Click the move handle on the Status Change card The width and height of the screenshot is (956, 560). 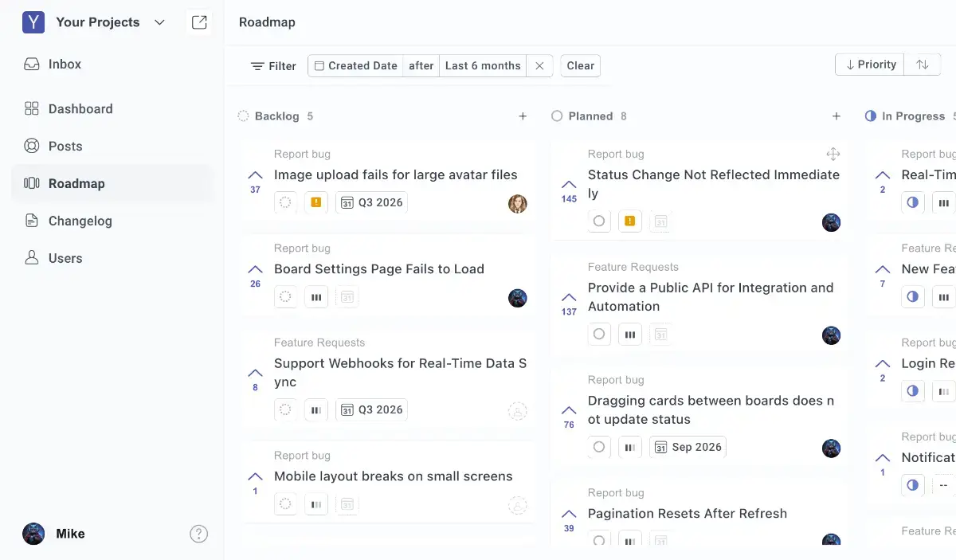pyautogui.click(x=833, y=154)
